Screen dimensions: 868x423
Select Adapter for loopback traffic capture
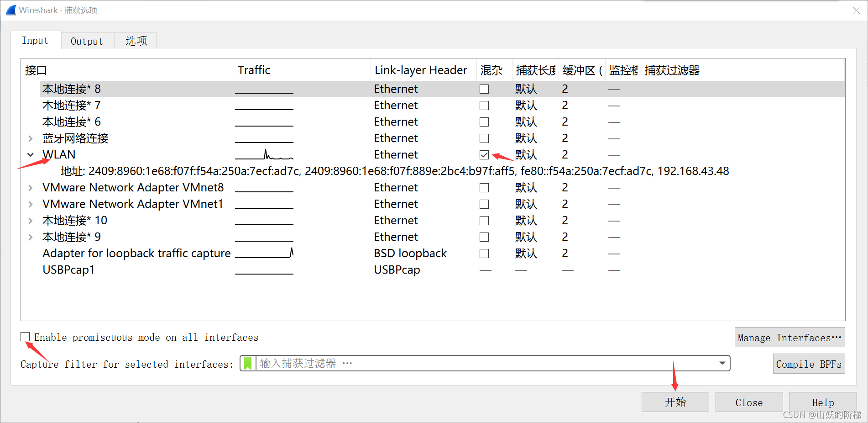tap(136, 254)
